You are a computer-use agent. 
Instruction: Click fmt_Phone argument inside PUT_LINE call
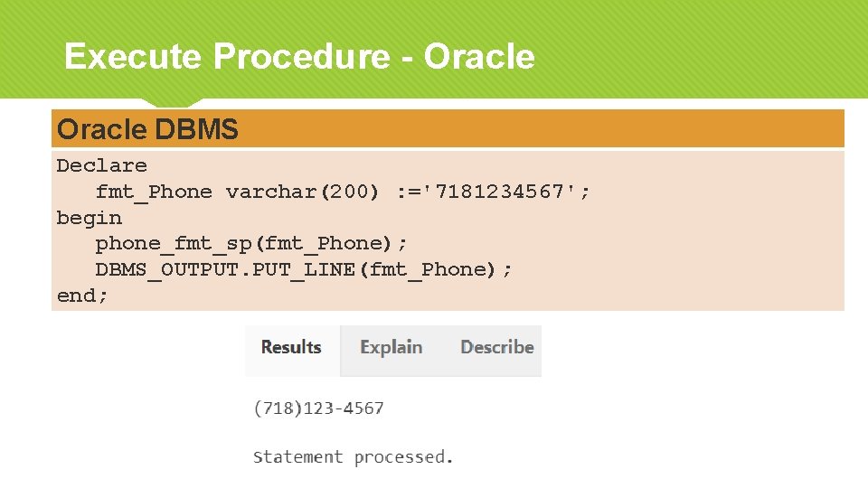[428, 269]
